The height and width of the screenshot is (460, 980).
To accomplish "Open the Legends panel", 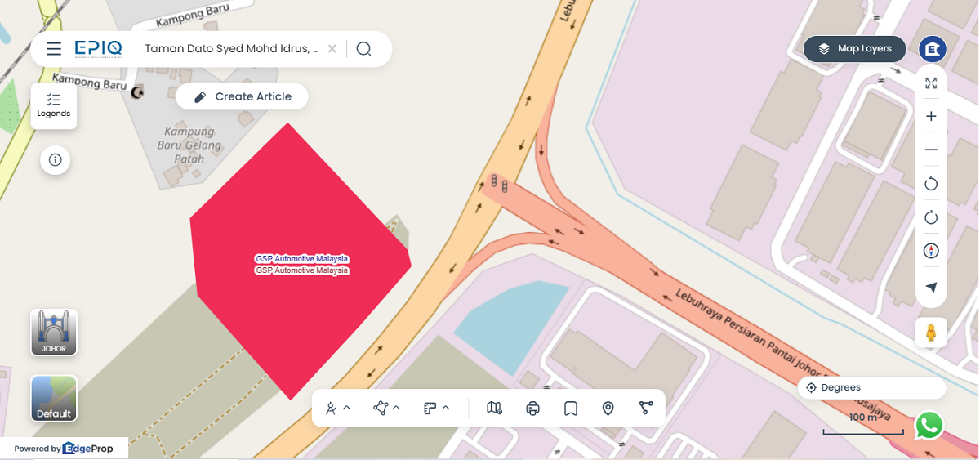I will pyautogui.click(x=54, y=105).
